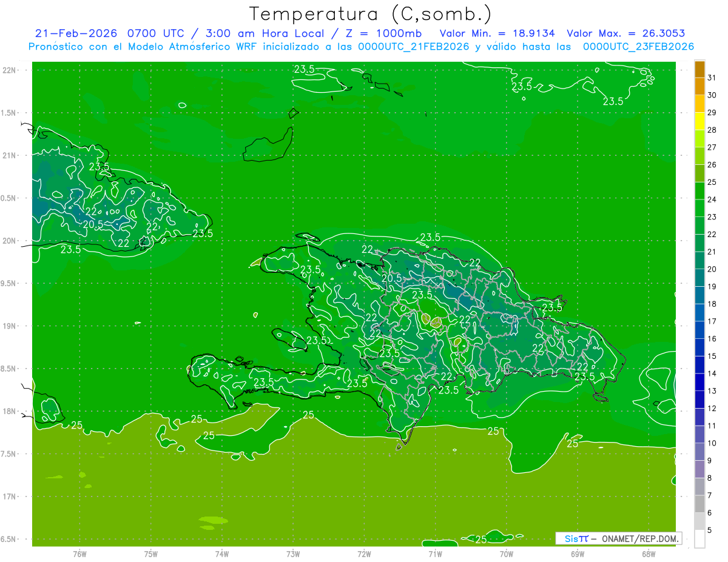Click the "17N" latitude axis label

(x=9, y=497)
